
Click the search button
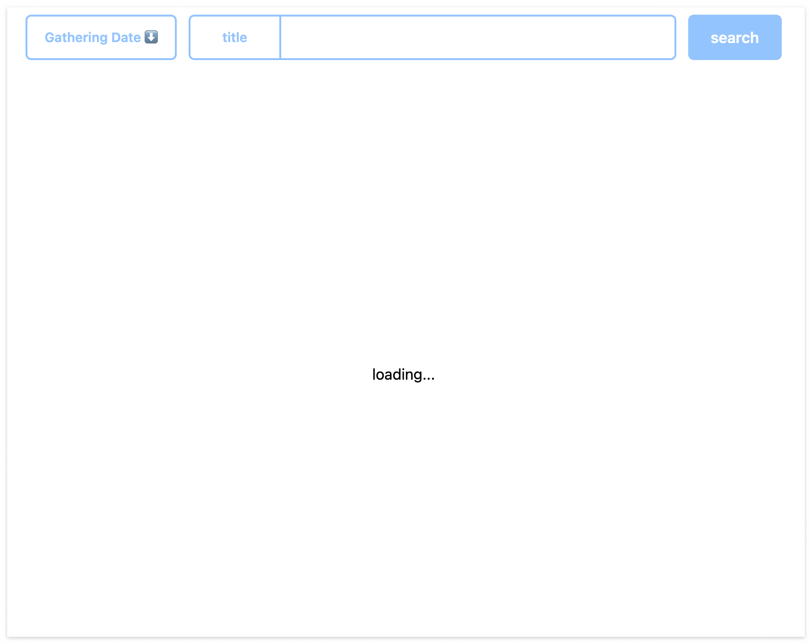click(734, 37)
